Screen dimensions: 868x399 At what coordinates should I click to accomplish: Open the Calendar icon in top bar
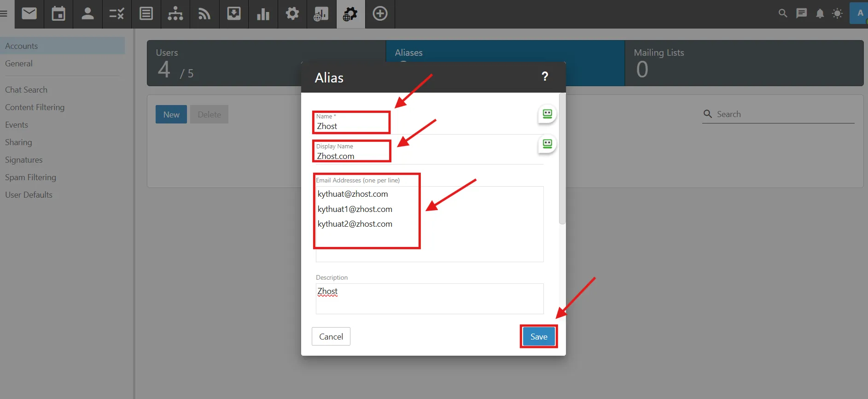pyautogui.click(x=58, y=14)
